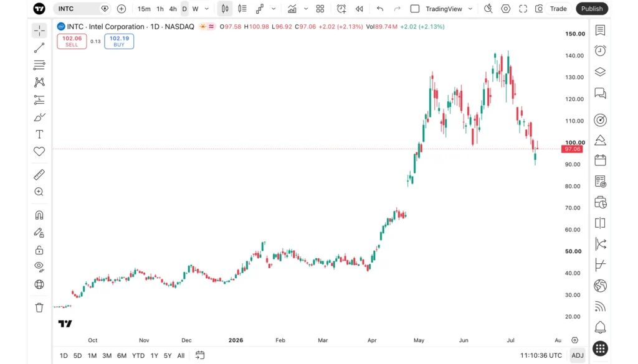Image resolution: width=638 pixels, height=364 pixels.
Task: Select the YTD date range
Action: point(138,355)
